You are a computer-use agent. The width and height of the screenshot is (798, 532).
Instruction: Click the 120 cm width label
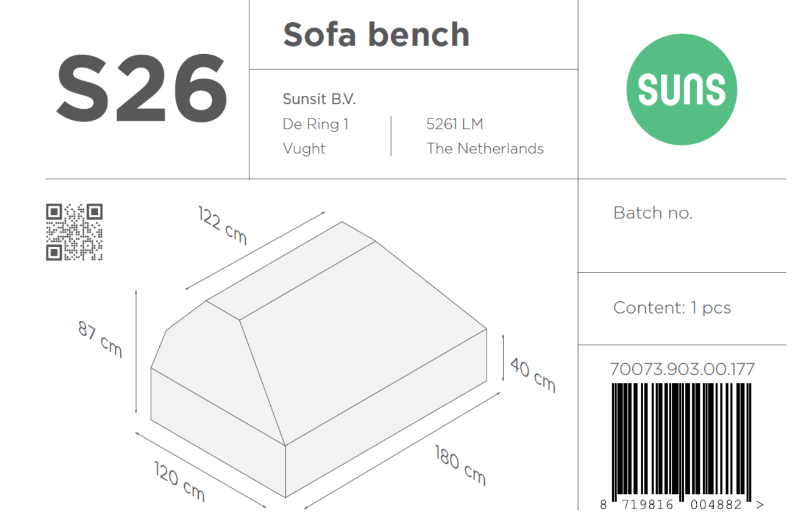point(180,481)
